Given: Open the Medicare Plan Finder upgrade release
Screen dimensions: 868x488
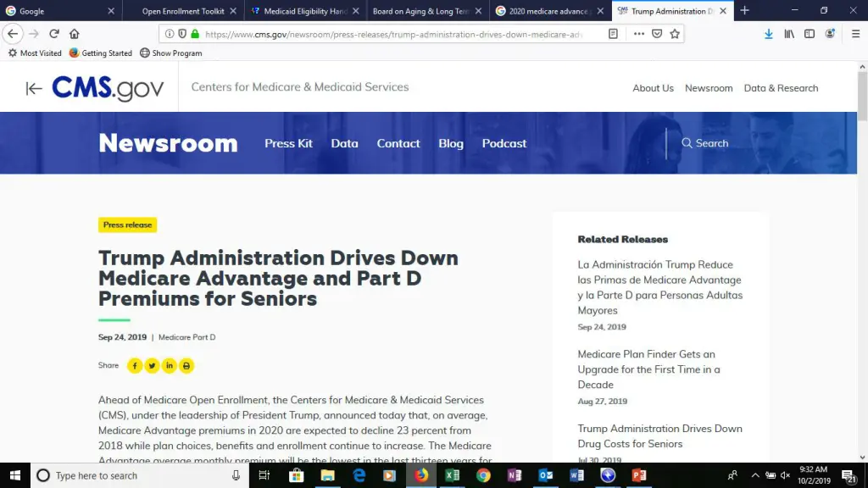Looking at the screenshot, I should tap(648, 369).
